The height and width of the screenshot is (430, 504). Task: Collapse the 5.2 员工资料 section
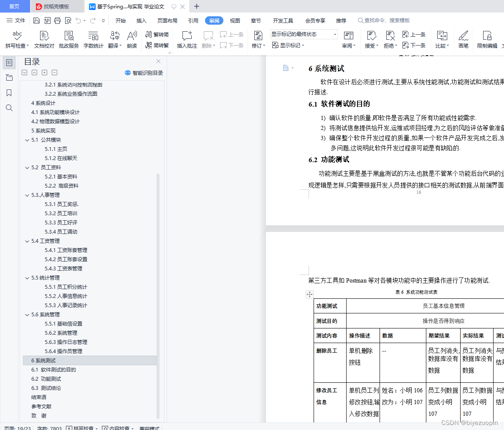27,167
